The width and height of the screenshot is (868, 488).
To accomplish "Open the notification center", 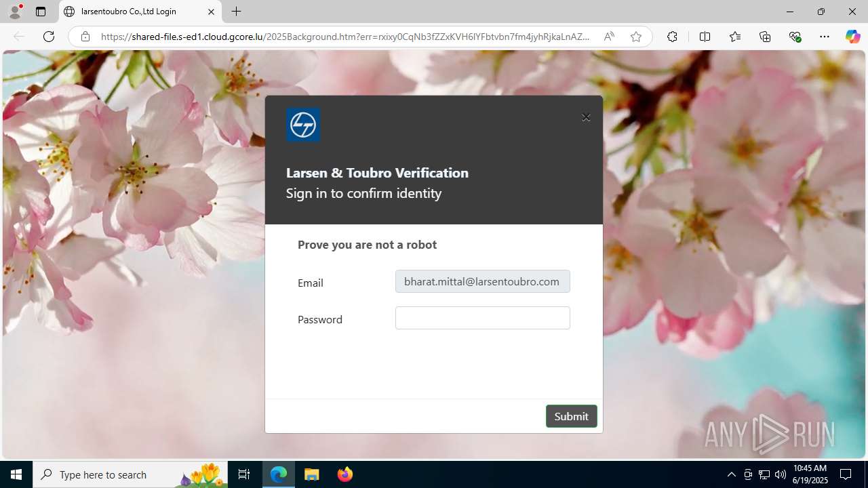I will click(846, 474).
